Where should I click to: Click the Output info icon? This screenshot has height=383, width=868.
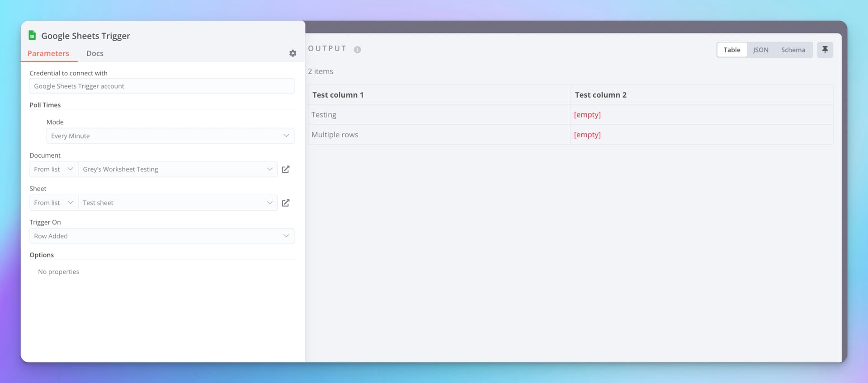358,50
